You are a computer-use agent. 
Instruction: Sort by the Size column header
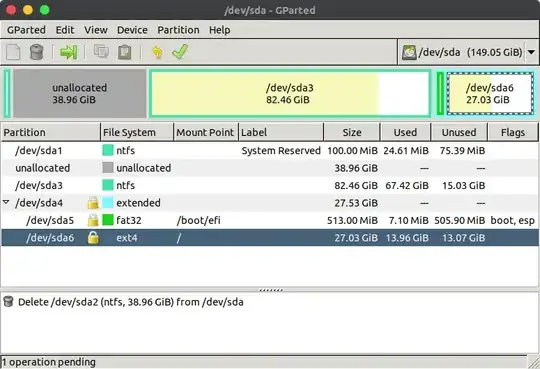(x=352, y=132)
